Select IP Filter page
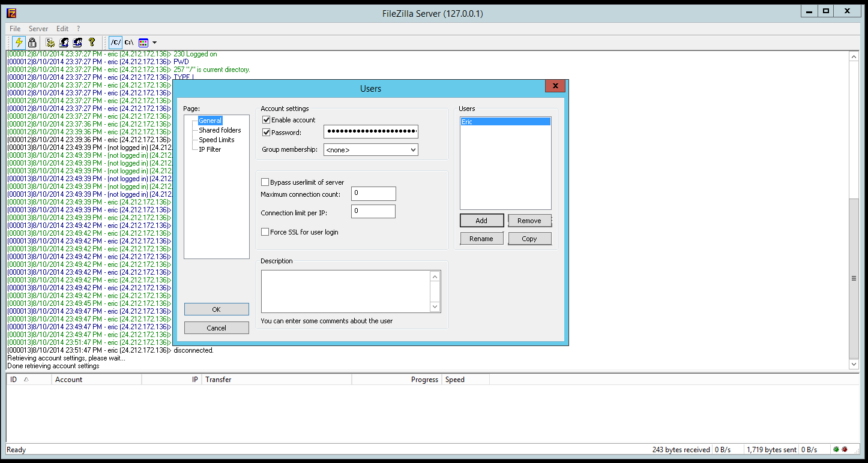Viewport: 868px width, 463px height. (210, 149)
